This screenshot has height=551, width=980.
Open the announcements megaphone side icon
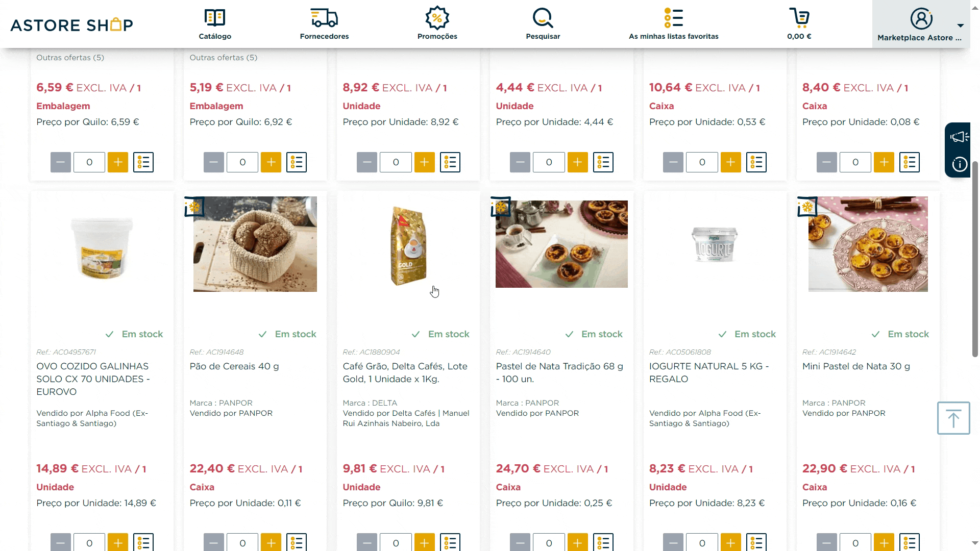(959, 137)
